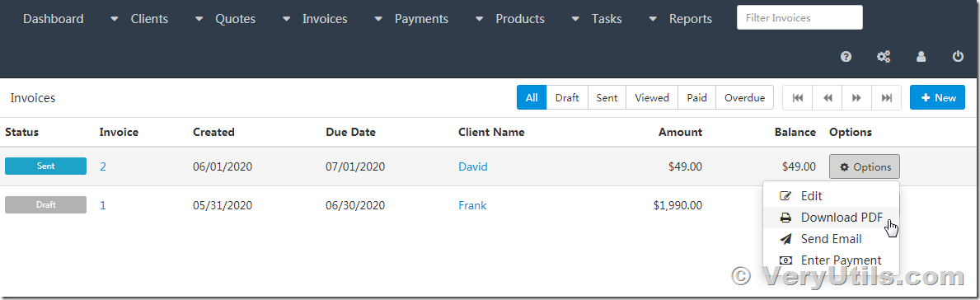Click the Status column header
Screen dimensions: 980x300
click(x=22, y=132)
